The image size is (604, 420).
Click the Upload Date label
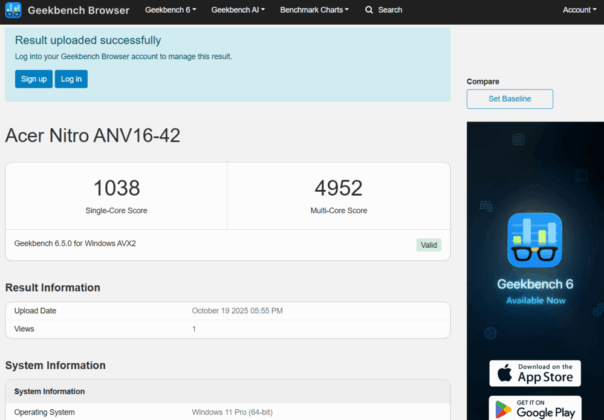[35, 311]
